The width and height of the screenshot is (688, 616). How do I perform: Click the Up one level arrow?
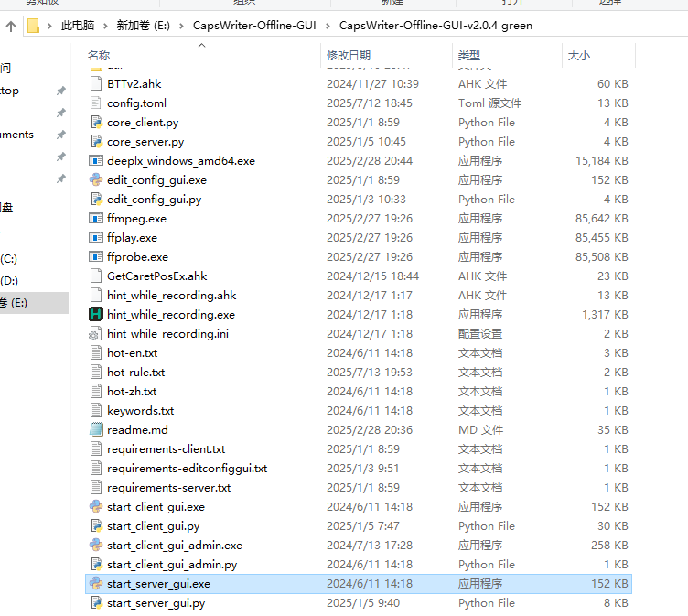click(x=11, y=26)
